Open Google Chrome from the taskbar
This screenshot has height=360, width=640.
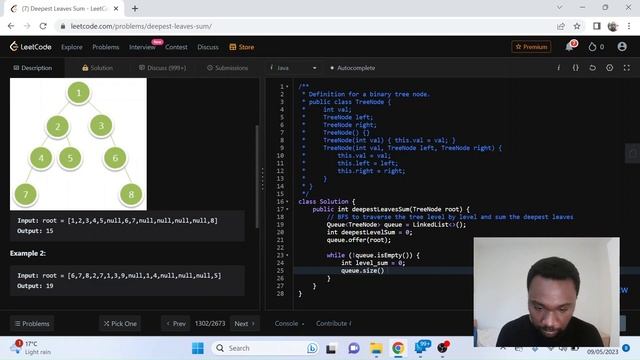click(398, 348)
